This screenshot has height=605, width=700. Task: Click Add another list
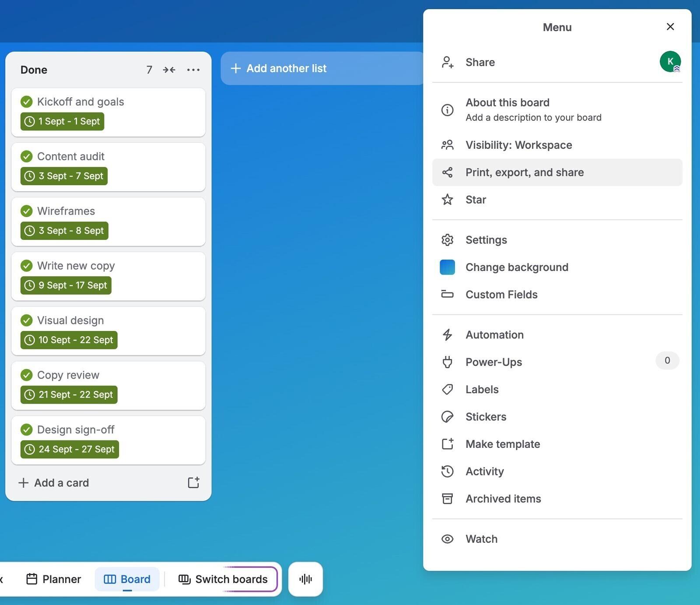322,68
